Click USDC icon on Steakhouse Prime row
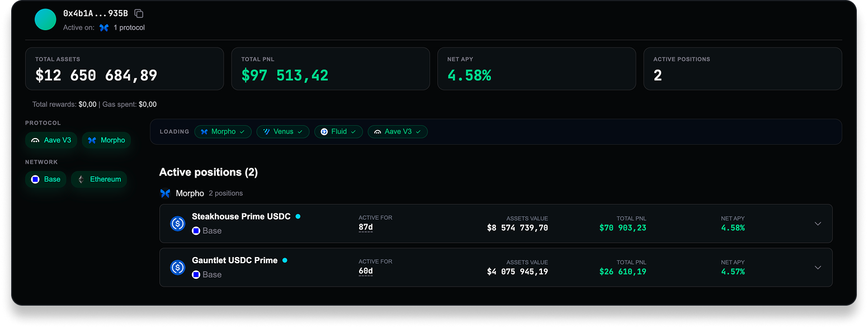The image size is (868, 328). (x=178, y=224)
